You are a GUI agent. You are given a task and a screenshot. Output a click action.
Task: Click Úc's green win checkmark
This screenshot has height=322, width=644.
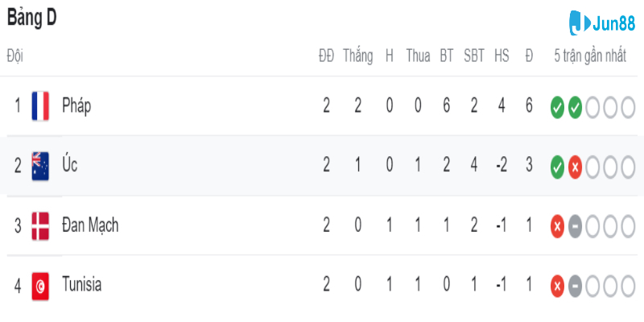pyautogui.click(x=557, y=167)
